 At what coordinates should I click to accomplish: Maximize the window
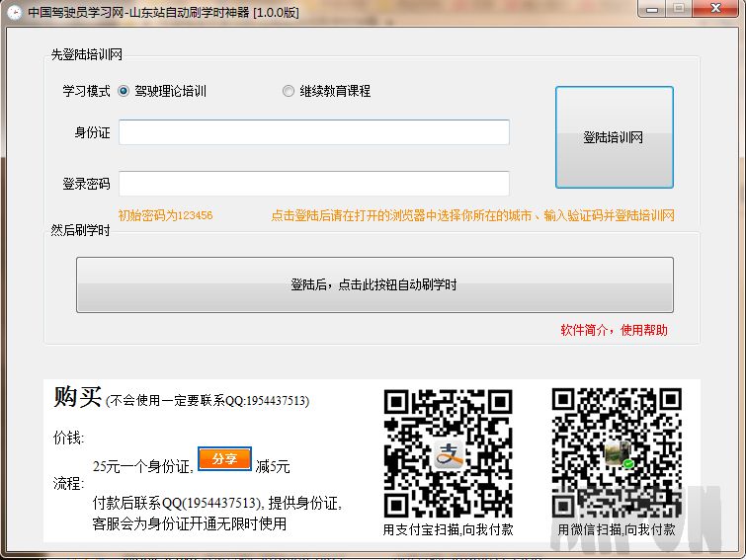click(679, 9)
